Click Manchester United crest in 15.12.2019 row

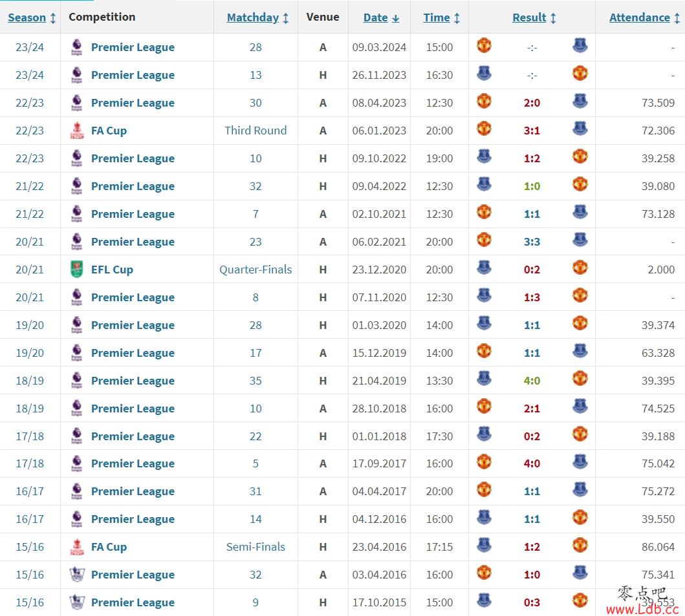(484, 351)
